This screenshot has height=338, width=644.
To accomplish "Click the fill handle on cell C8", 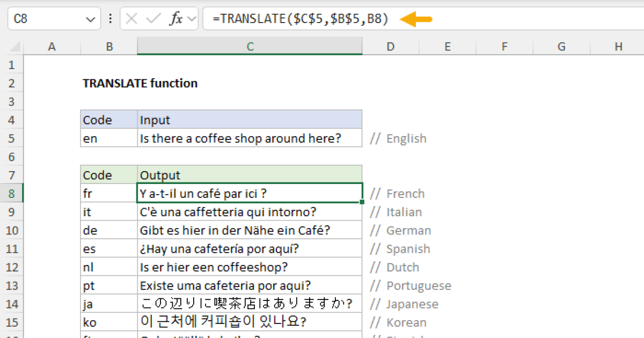I will pos(362,202).
